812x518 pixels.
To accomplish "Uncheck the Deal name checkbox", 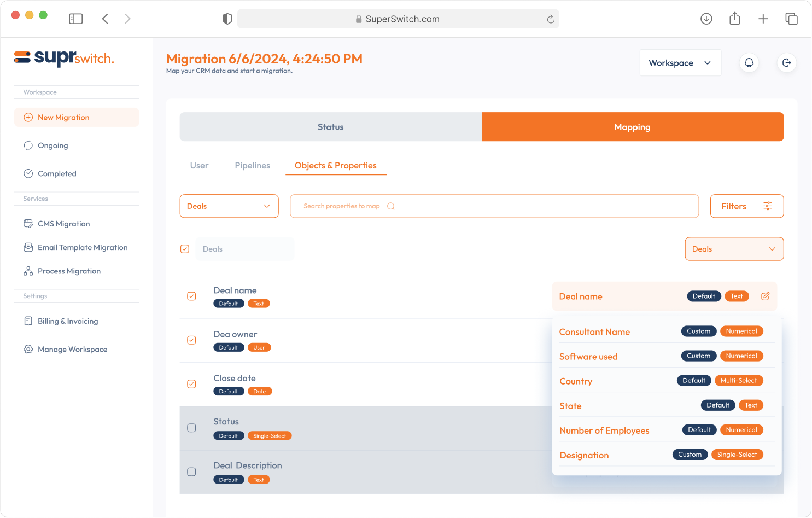I will (x=191, y=296).
